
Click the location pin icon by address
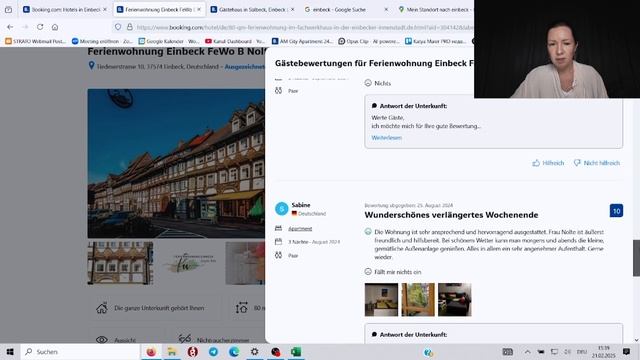(x=91, y=66)
